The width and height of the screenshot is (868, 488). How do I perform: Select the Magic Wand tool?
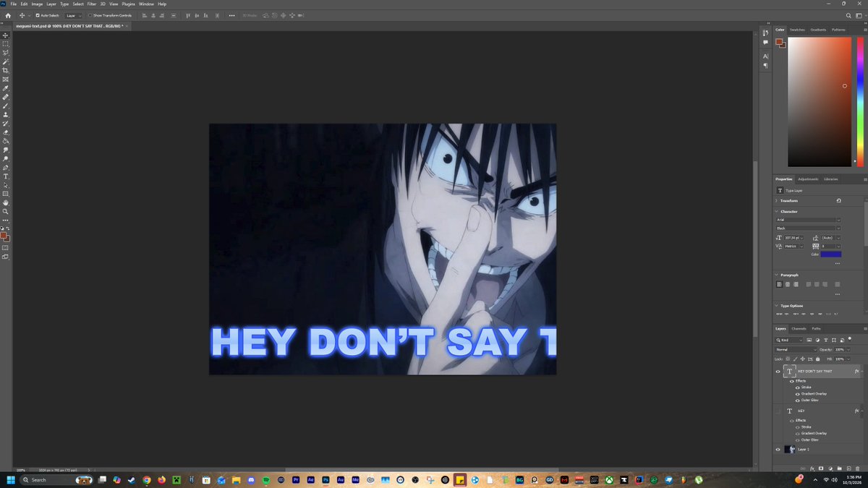pos(6,61)
